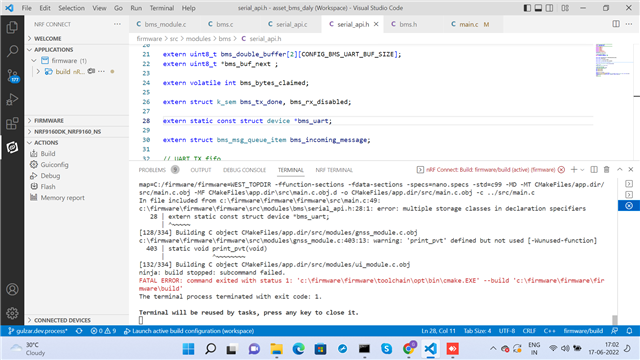The width and height of the screenshot is (640, 360).
Task: Maximize panel with the up chevron
Action: [x=620, y=169]
